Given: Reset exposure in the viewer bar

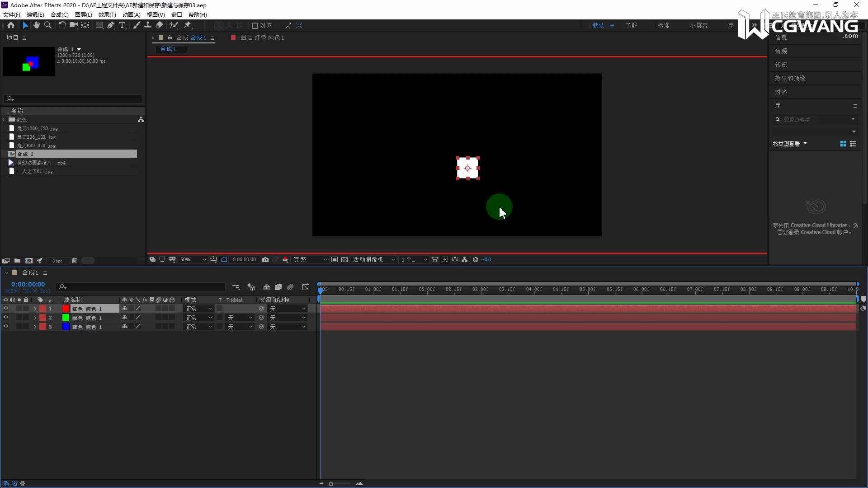Looking at the screenshot, I should click(476, 259).
